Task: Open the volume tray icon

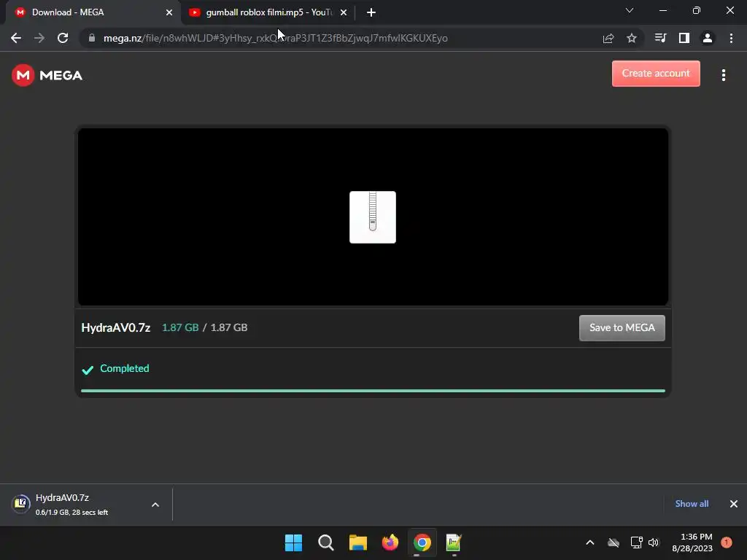Action: click(x=654, y=542)
